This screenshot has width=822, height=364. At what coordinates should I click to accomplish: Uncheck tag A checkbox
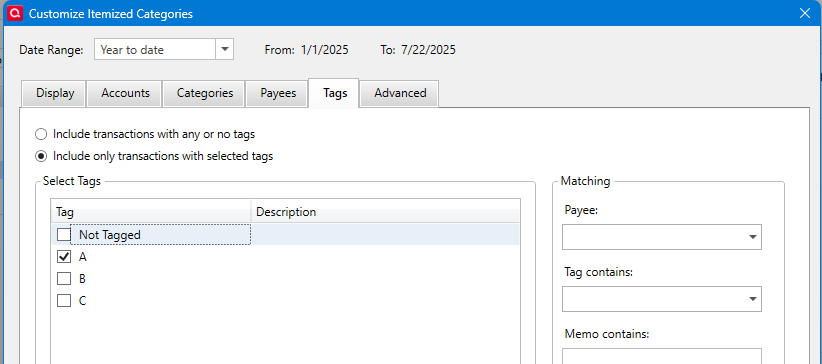coord(64,256)
